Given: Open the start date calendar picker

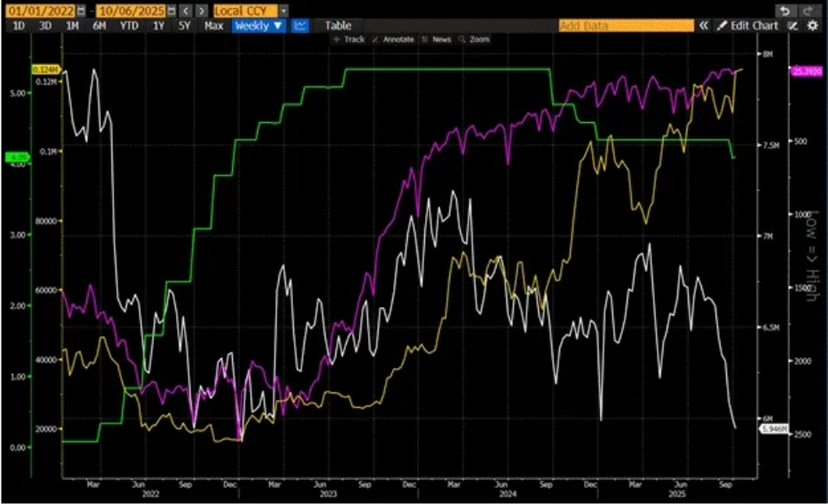Looking at the screenshot, I should coord(81,11).
